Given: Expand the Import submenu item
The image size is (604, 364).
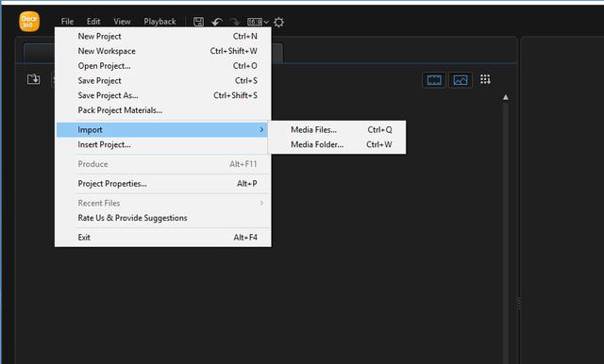Looking at the screenshot, I should pyautogui.click(x=163, y=130).
